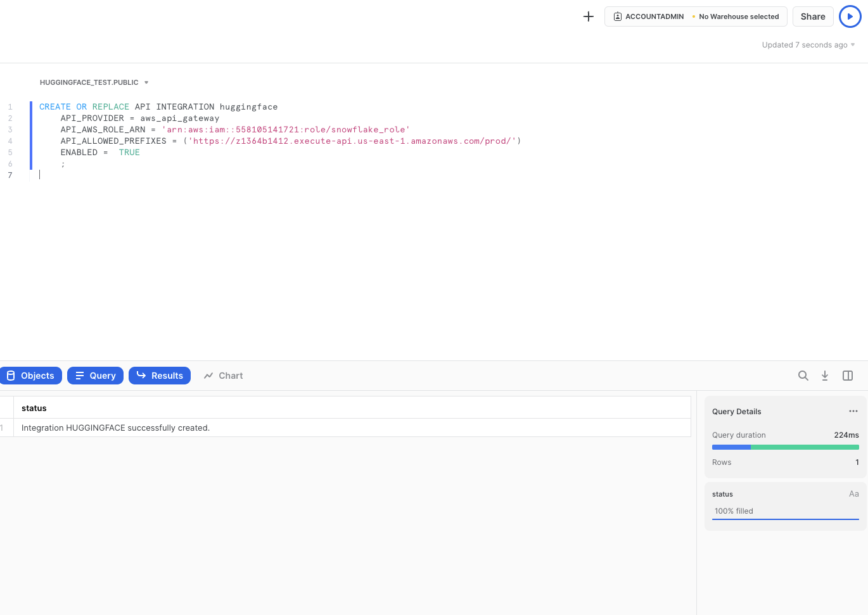The width and height of the screenshot is (868, 615).
Task: Click line number 7 in the gutter
Action: pos(10,175)
